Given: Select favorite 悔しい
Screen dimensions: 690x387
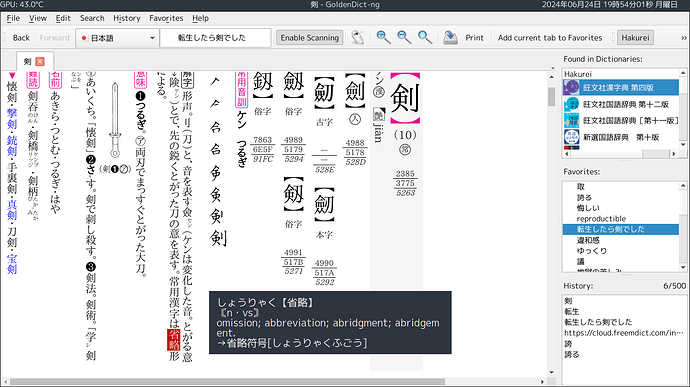Looking at the screenshot, I should point(588,208).
